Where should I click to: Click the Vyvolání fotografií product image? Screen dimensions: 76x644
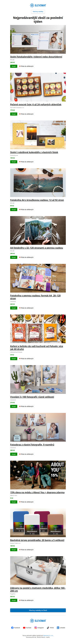38,379
